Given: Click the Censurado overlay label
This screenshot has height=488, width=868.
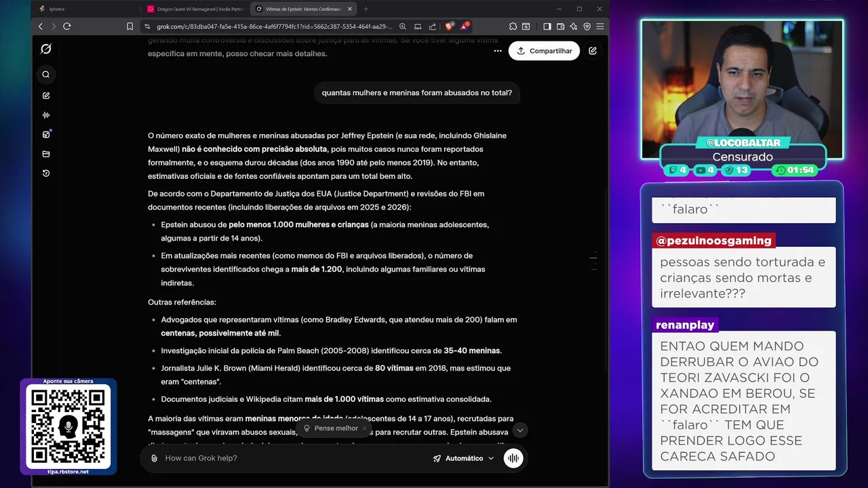Looking at the screenshot, I should [x=743, y=157].
